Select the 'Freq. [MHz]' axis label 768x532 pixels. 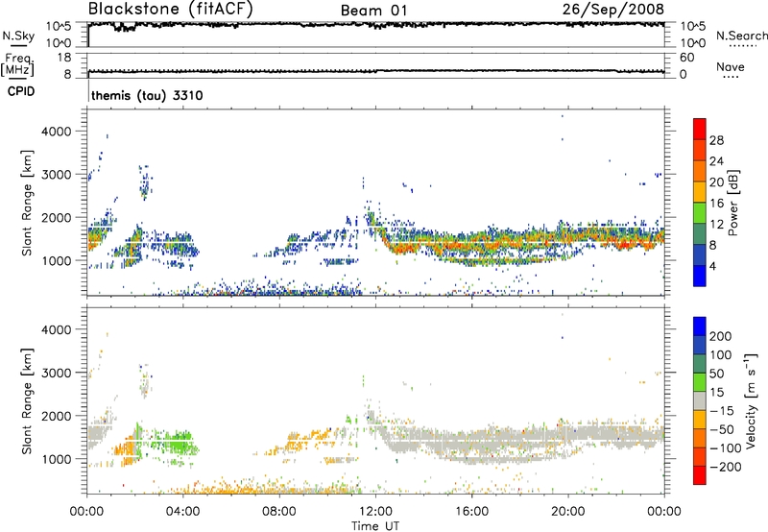[17, 65]
